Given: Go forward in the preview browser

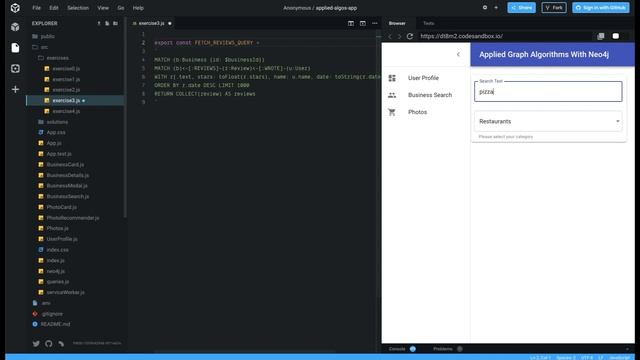Looking at the screenshot, I should pos(399,36).
